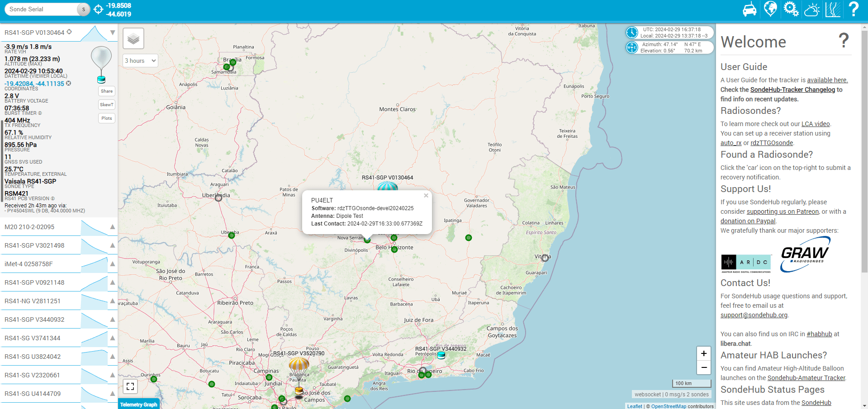Viewport: 868px width, 409px height.
Task: Click the crosshair icon beside the coordinates
Action: click(x=69, y=83)
